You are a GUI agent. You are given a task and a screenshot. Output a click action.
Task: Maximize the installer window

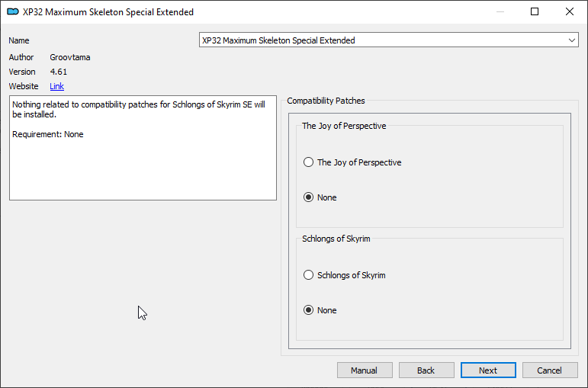pos(535,12)
